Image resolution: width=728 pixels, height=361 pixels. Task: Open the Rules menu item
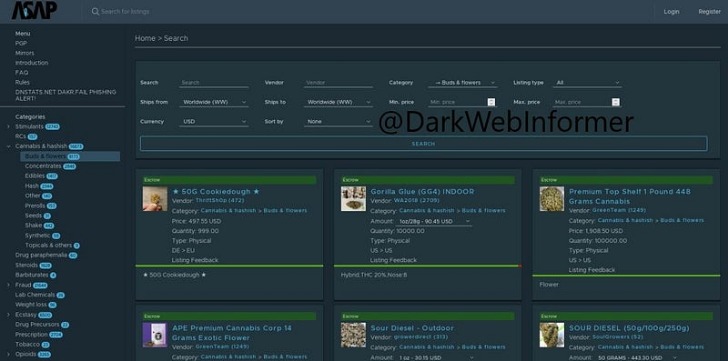point(22,82)
